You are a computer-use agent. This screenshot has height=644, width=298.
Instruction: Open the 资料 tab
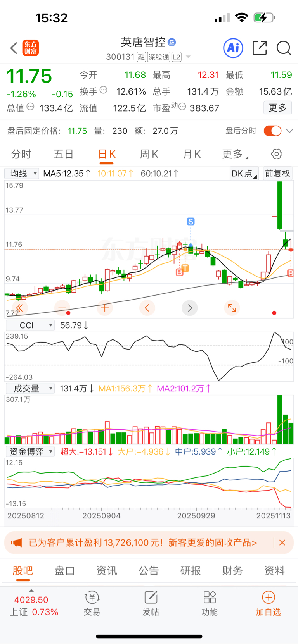pos(274,571)
